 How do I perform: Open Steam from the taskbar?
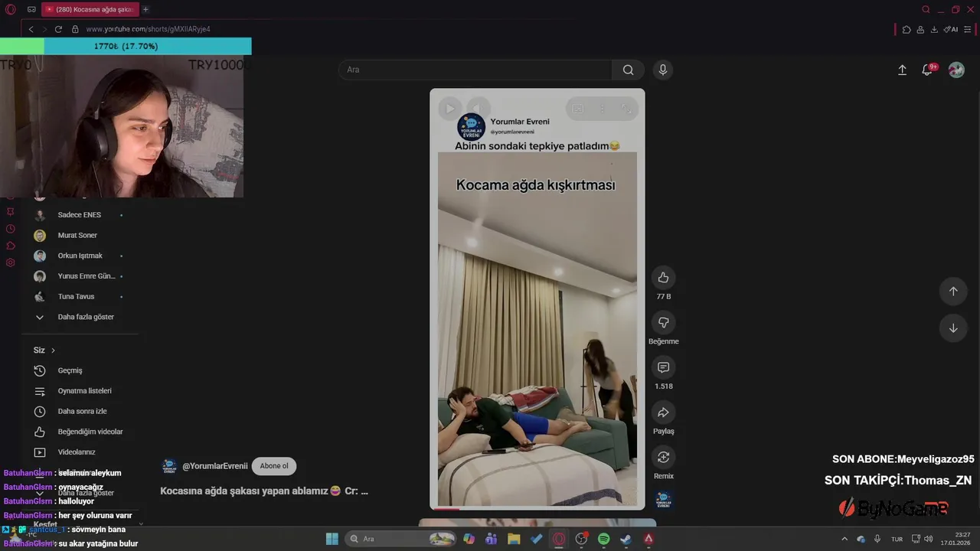(626, 539)
